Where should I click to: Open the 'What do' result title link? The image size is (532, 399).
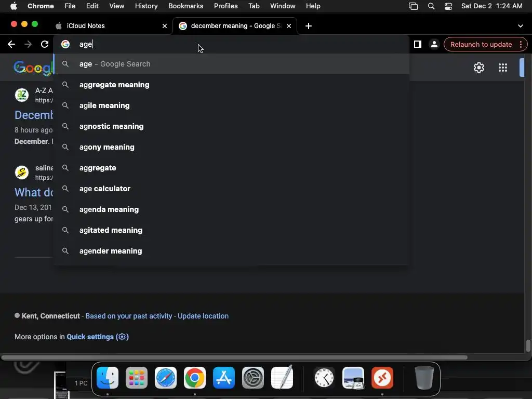(x=34, y=192)
